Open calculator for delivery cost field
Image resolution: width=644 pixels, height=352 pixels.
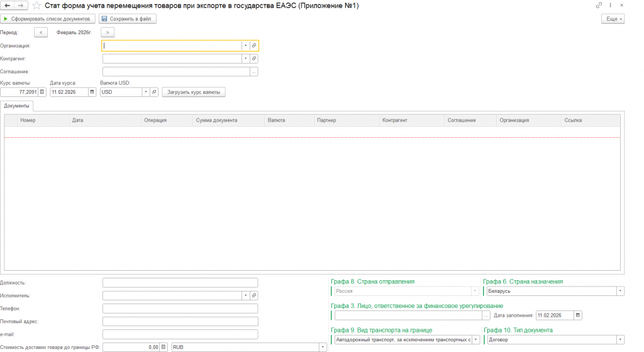point(164,347)
